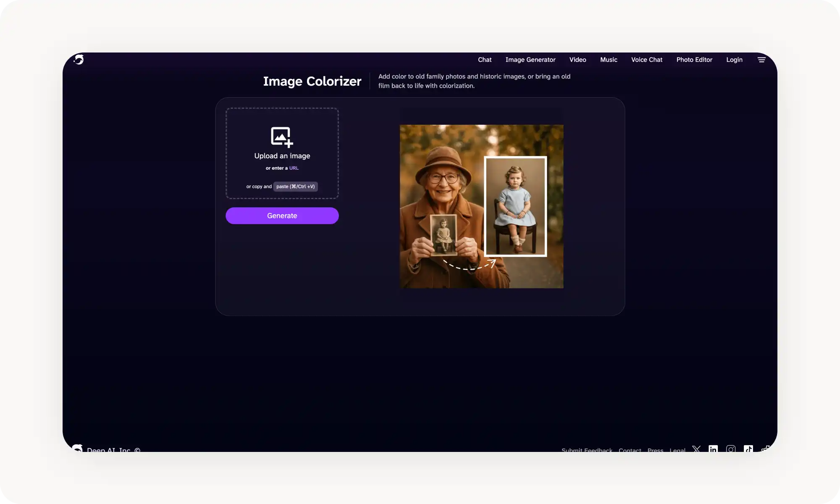The height and width of the screenshot is (504, 840).
Task: Open the X (Twitter) social icon
Action: coord(696,449)
